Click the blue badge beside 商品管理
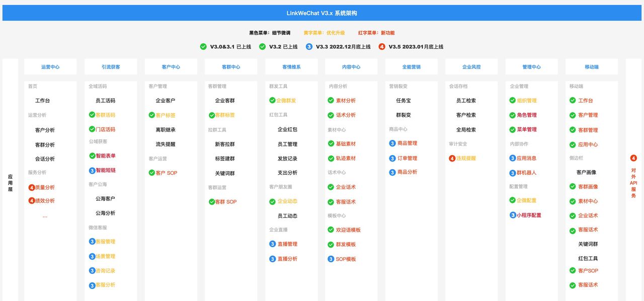 pos(392,143)
